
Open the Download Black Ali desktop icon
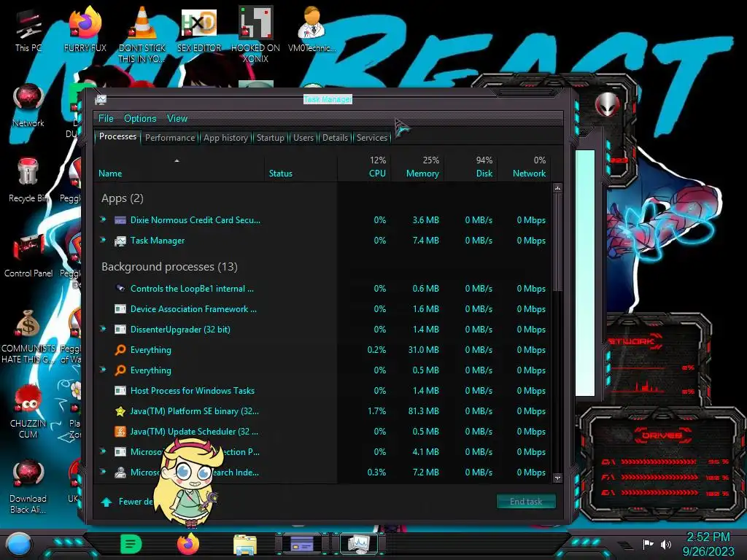28,486
